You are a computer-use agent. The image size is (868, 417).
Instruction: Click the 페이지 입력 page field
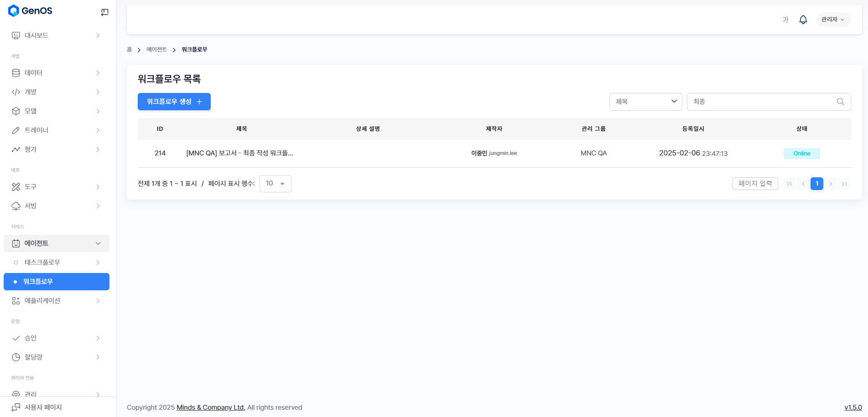point(755,184)
